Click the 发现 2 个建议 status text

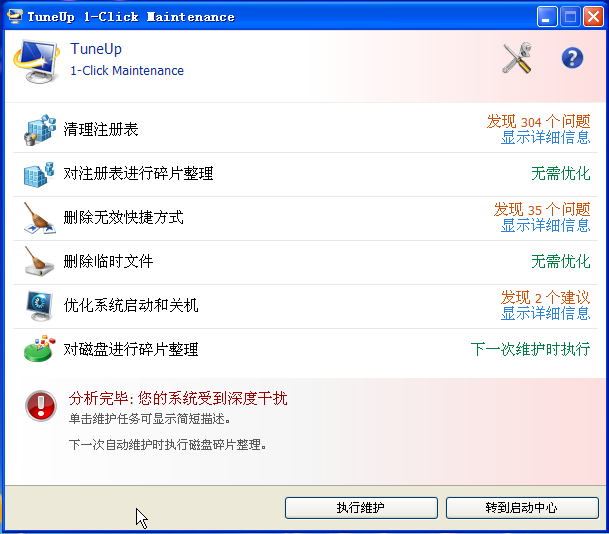(545, 297)
